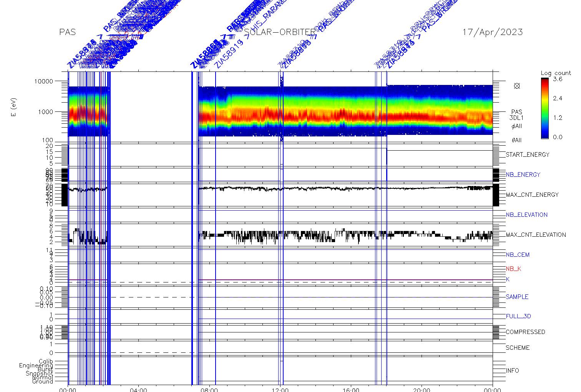Screen dimensions: 581x392
Task: Click the Ground mode label
Action: (x=43, y=382)
